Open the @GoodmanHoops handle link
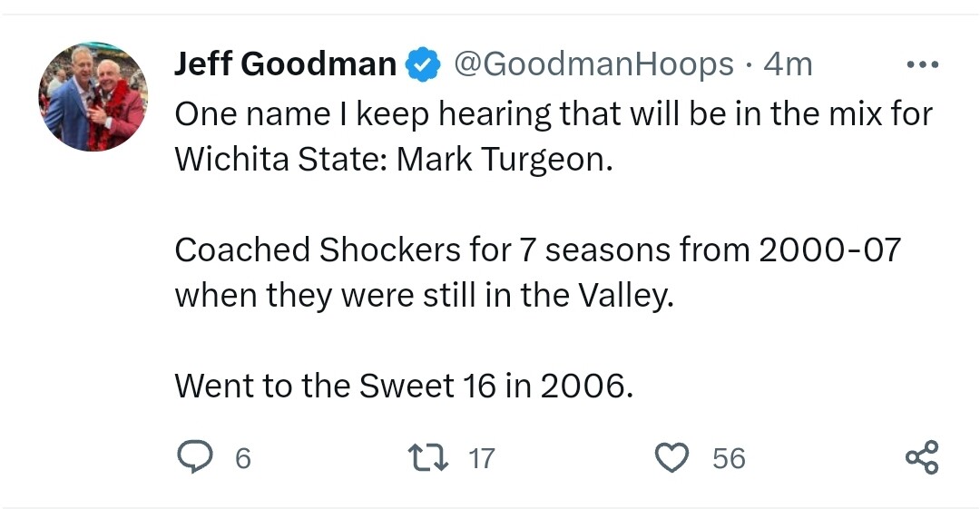Viewport: 980px width, 509px height. (593, 64)
